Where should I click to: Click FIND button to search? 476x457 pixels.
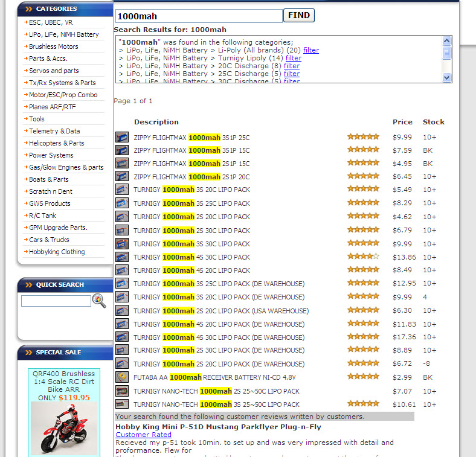[x=299, y=16]
